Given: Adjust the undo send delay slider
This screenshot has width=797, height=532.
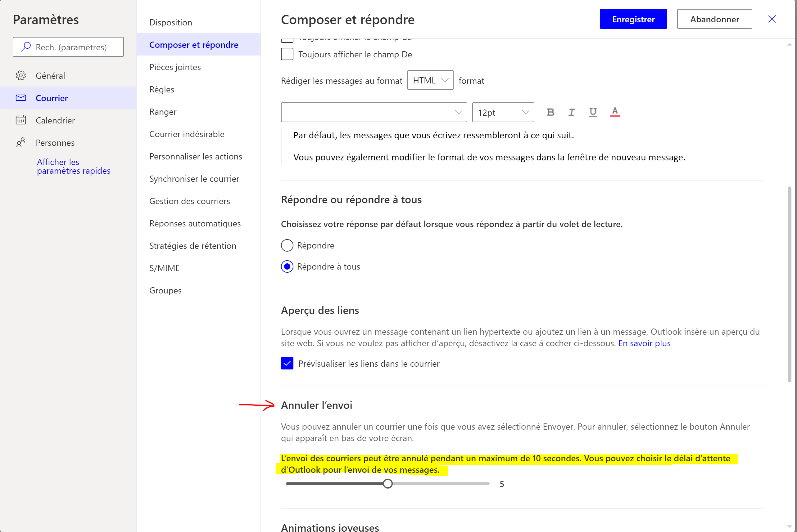Looking at the screenshot, I should click(387, 484).
